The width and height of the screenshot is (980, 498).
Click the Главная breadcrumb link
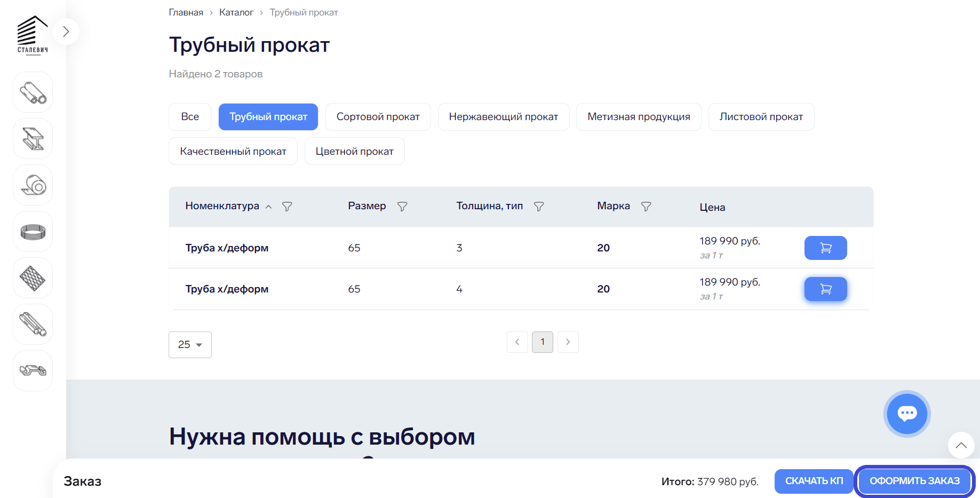click(x=186, y=12)
